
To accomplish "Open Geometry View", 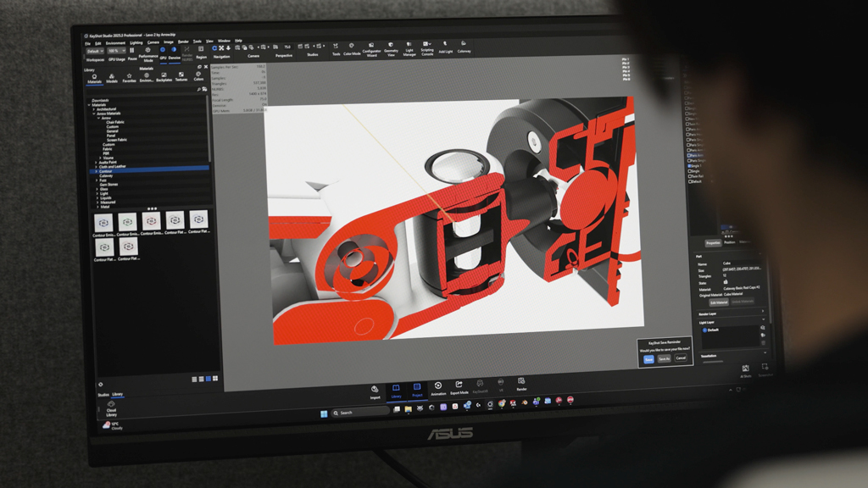I will (x=391, y=50).
